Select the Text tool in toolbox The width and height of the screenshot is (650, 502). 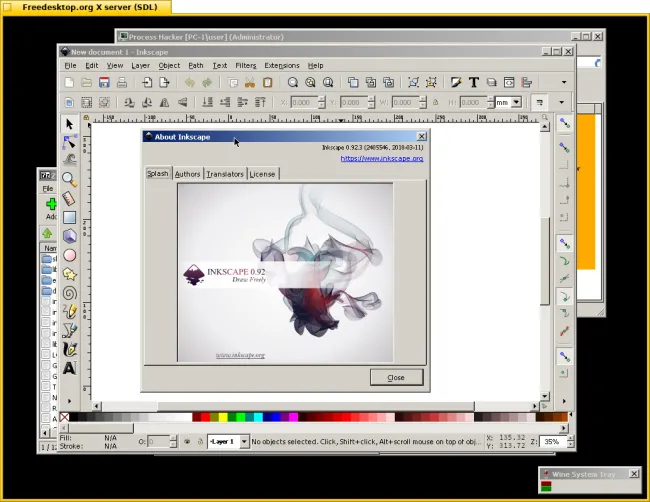click(69, 368)
